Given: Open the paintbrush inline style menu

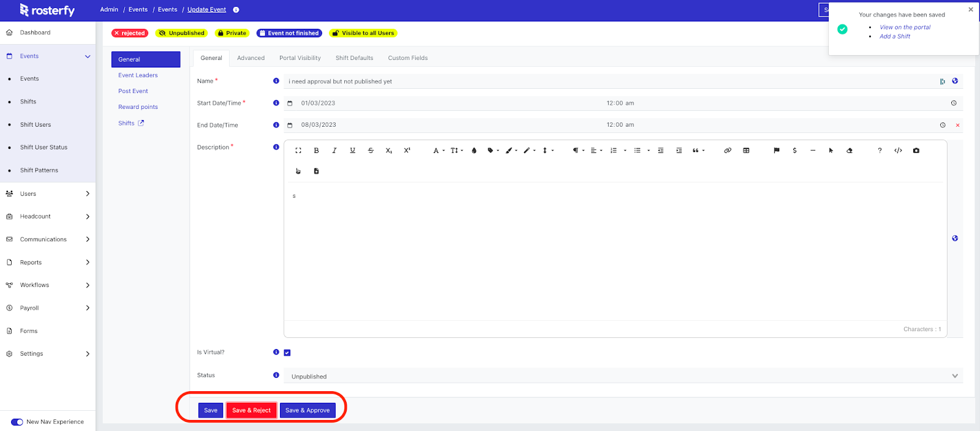Looking at the screenshot, I should point(511,151).
